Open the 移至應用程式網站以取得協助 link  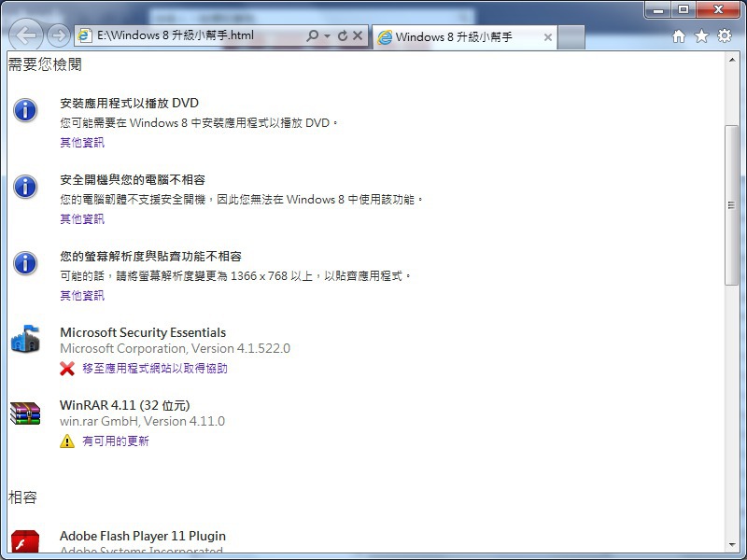[155, 368]
